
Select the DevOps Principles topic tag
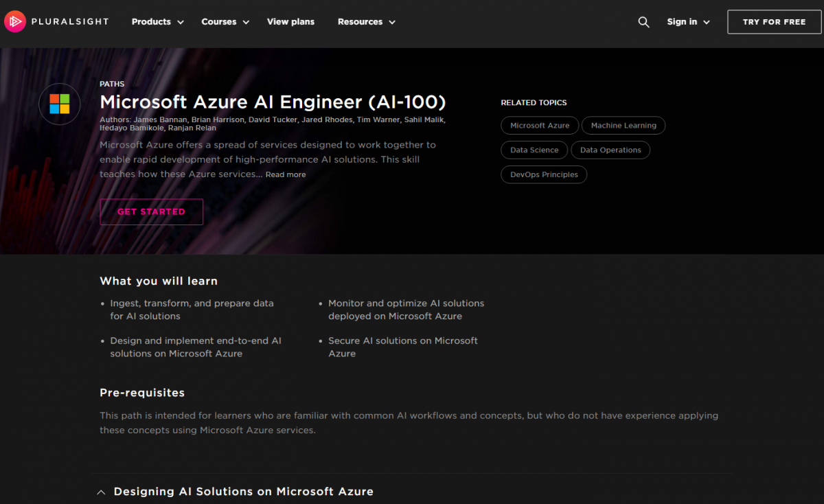(x=543, y=174)
